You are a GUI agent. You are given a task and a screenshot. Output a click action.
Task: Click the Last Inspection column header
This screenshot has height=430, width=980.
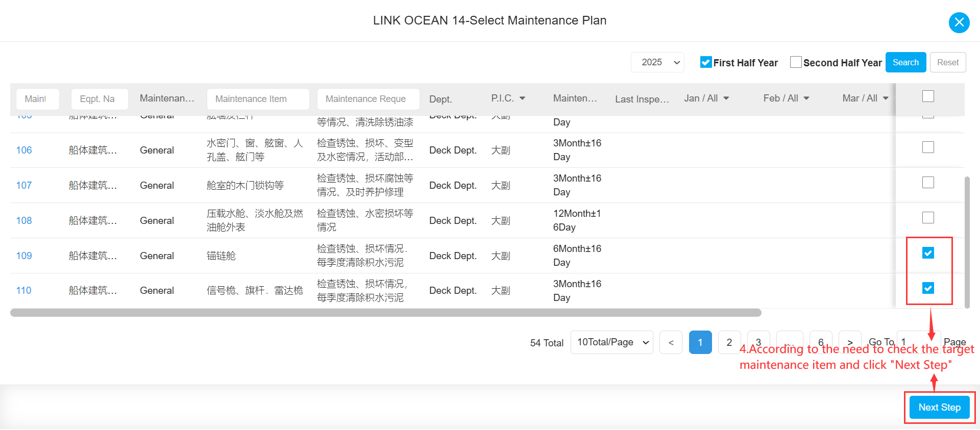click(x=642, y=99)
